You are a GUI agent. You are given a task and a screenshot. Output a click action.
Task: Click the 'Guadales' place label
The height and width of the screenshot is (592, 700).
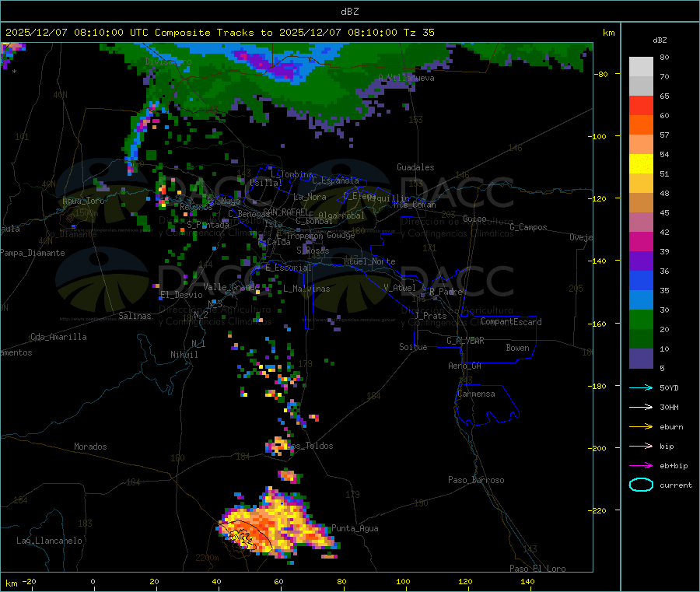[x=415, y=167]
